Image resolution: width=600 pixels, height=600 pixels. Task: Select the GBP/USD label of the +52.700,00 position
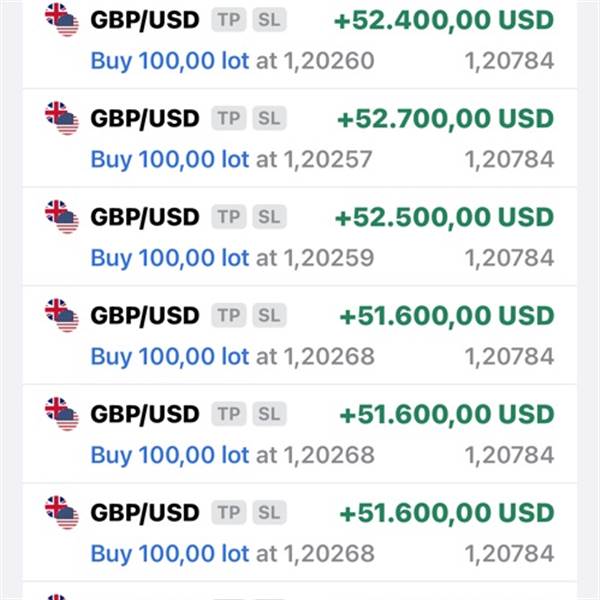(145, 119)
